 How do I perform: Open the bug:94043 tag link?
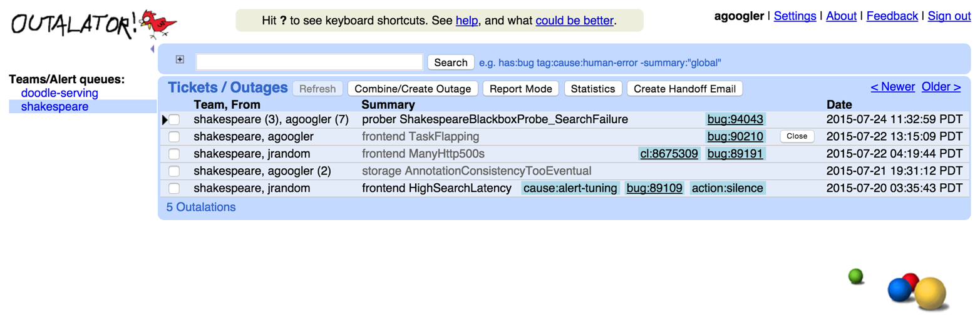pos(735,119)
